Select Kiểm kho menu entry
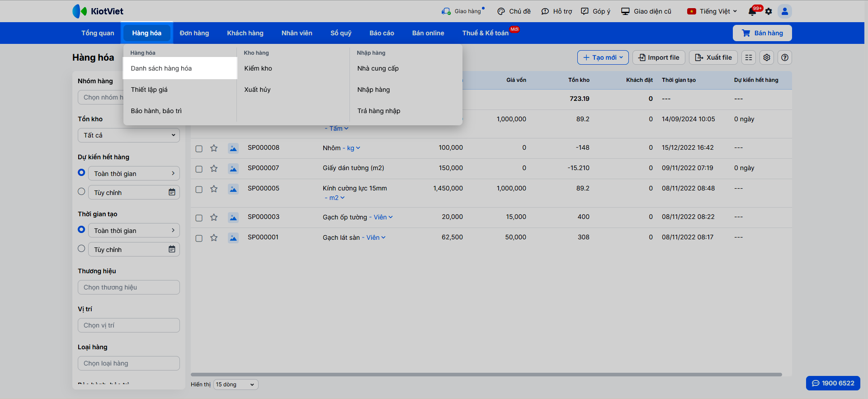Image resolution: width=868 pixels, height=399 pixels. coord(258,68)
